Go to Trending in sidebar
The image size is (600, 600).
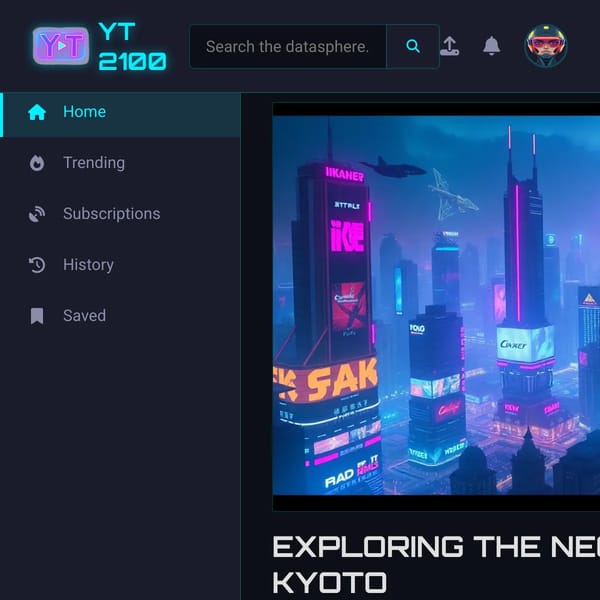(x=120, y=163)
